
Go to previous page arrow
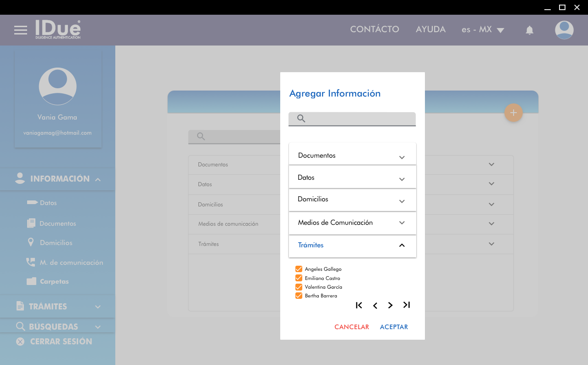[375, 305]
